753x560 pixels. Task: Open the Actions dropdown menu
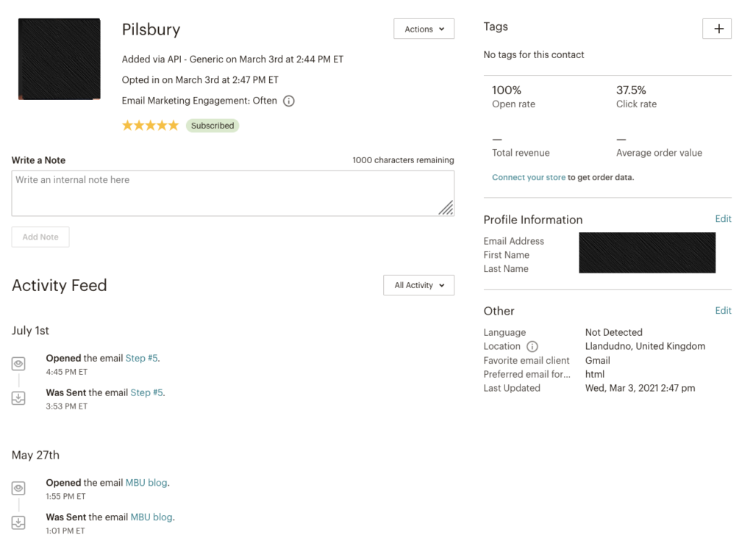(424, 29)
